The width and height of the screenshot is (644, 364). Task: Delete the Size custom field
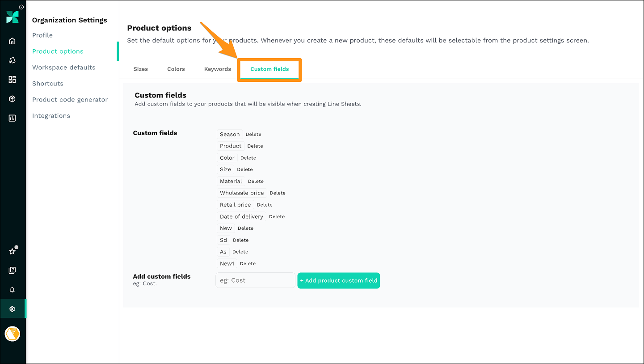(245, 169)
